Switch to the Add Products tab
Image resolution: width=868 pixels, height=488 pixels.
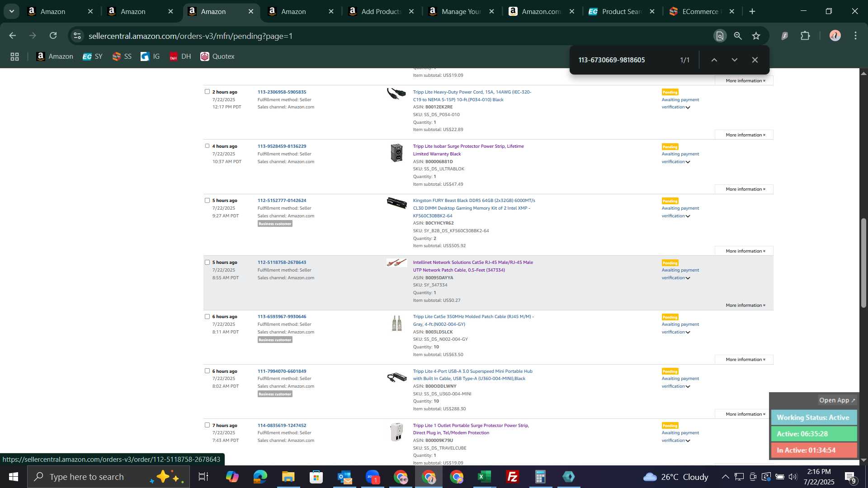tap(381, 11)
